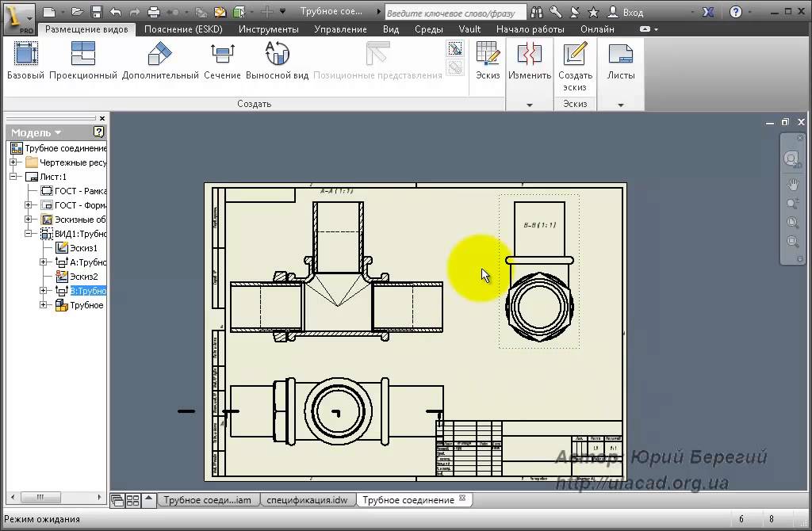
Task: Click browser horizontal scrollbar thumb
Action: tap(40, 498)
